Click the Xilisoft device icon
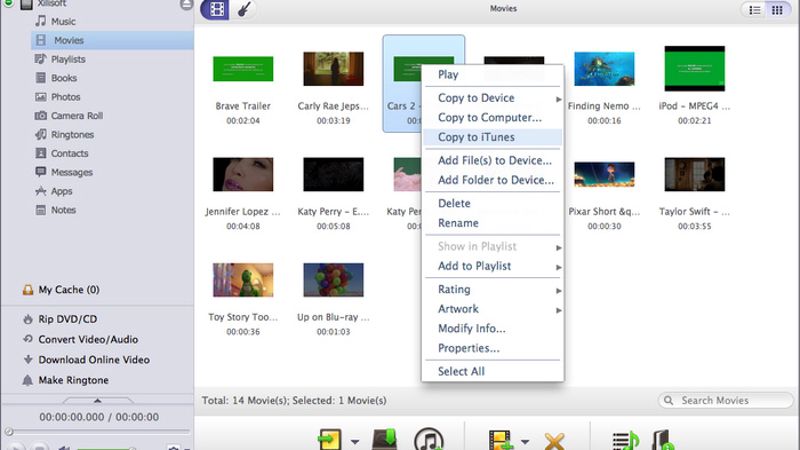Viewport: 800px width, 450px height. (27, 4)
